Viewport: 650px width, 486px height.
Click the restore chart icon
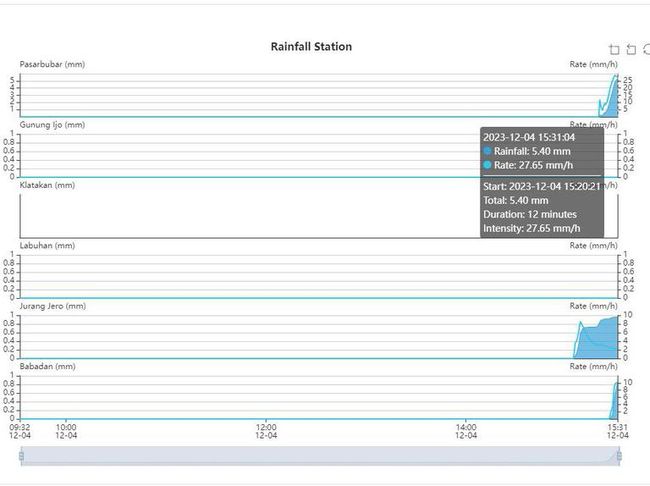(646, 49)
